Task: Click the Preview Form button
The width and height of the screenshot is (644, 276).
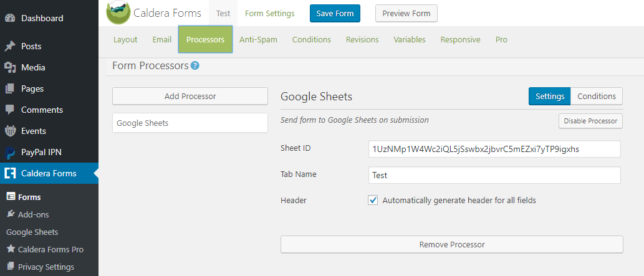Action: coord(406,13)
